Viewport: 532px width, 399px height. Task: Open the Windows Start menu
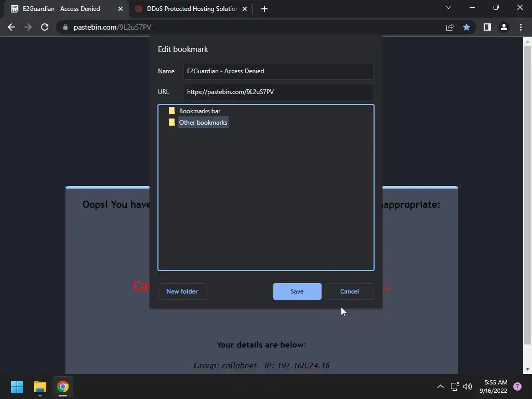point(17,387)
